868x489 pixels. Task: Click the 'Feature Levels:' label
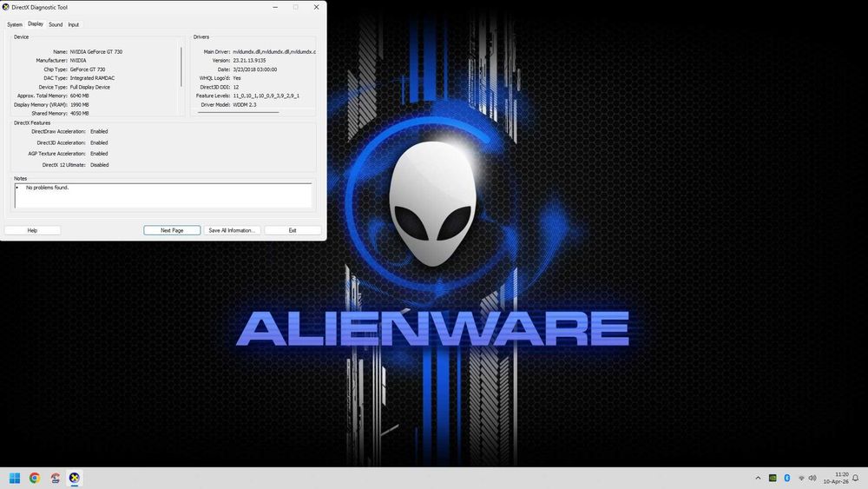(x=213, y=96)
